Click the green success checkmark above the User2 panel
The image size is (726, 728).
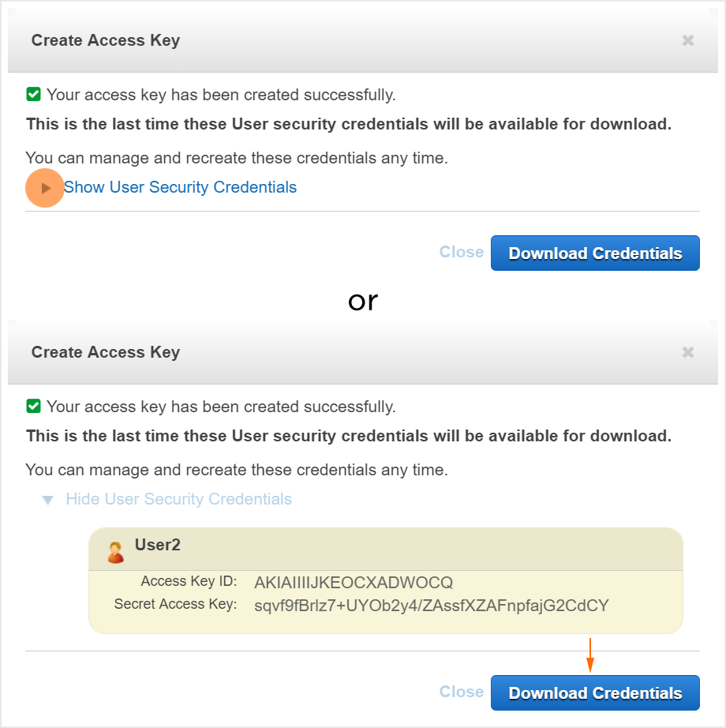[33, 407]
